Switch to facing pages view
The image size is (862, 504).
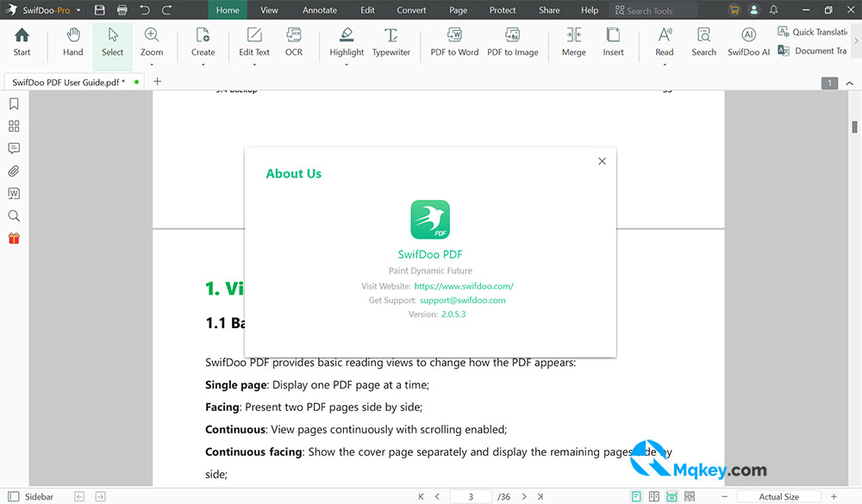tap(653, 497)
